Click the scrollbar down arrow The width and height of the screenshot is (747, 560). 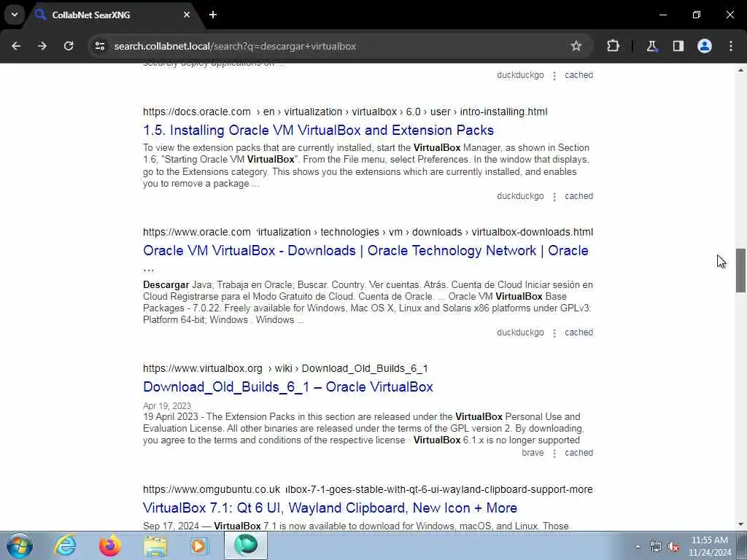[740, 524]
